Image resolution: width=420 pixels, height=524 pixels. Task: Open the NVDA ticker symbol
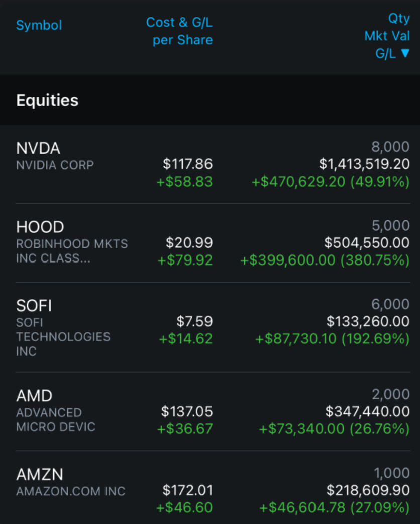coord(38,148)
